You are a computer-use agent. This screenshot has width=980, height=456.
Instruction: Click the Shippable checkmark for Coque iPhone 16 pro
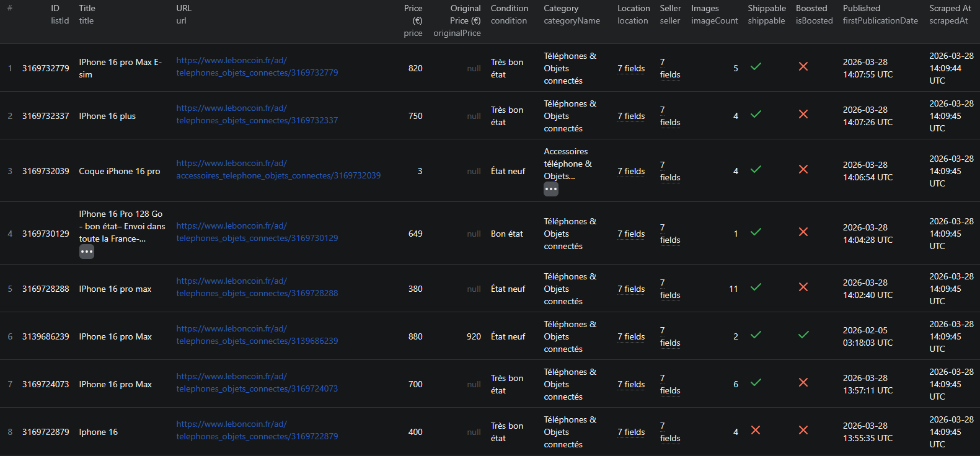click(756, 169)
